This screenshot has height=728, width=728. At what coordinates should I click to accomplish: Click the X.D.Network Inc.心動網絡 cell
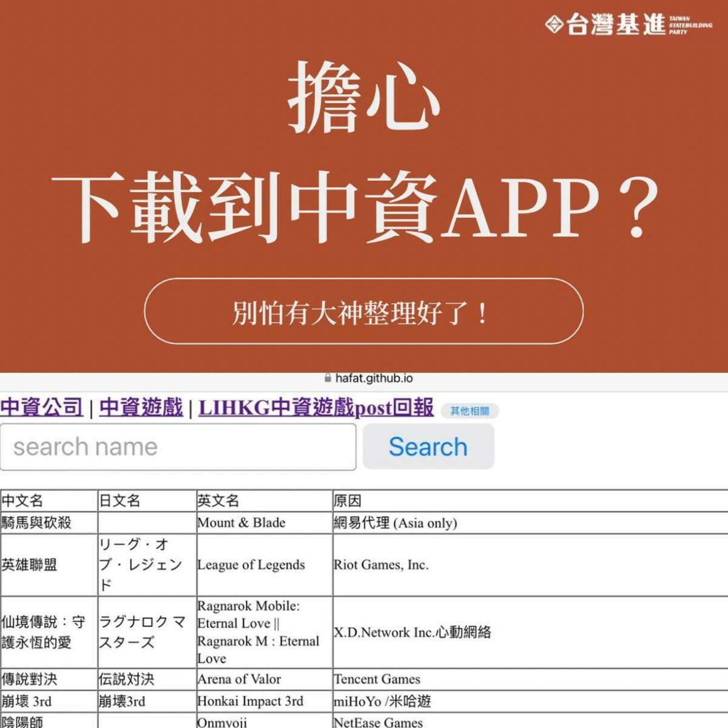click(x=530, y=632)
